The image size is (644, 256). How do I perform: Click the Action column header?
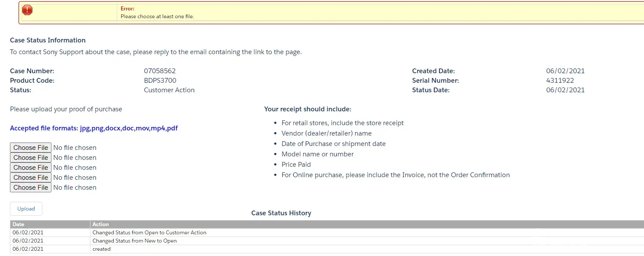(x=100, y=224)
